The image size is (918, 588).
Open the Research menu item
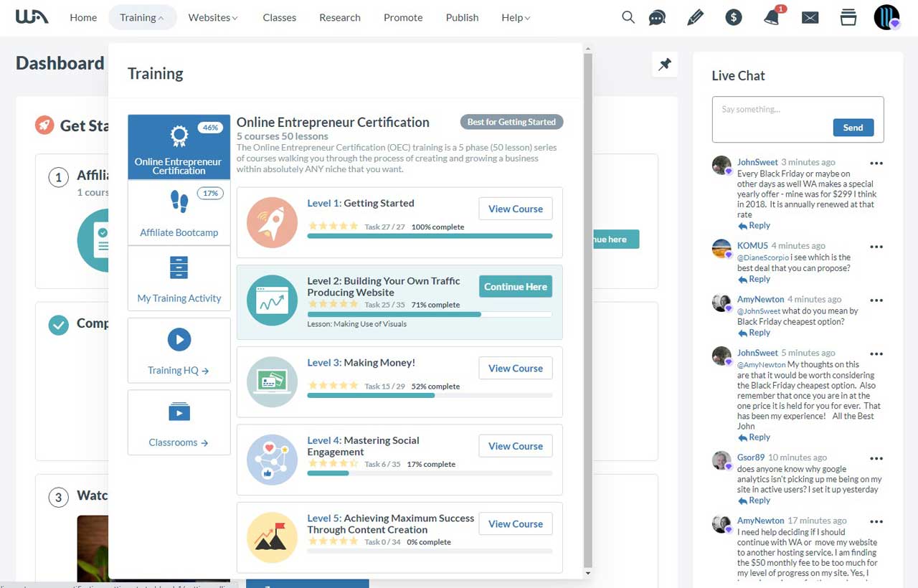(x=340, y=17)
